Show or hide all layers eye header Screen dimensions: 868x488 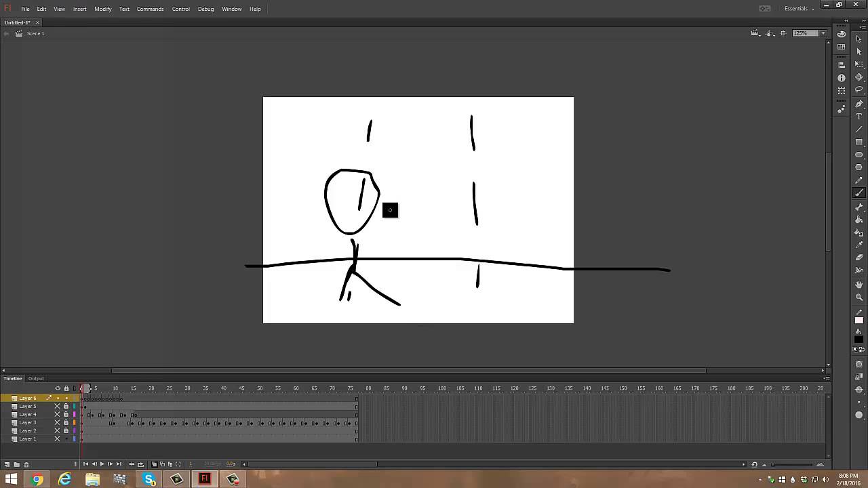pyautogui.click(x=58, y=388)
